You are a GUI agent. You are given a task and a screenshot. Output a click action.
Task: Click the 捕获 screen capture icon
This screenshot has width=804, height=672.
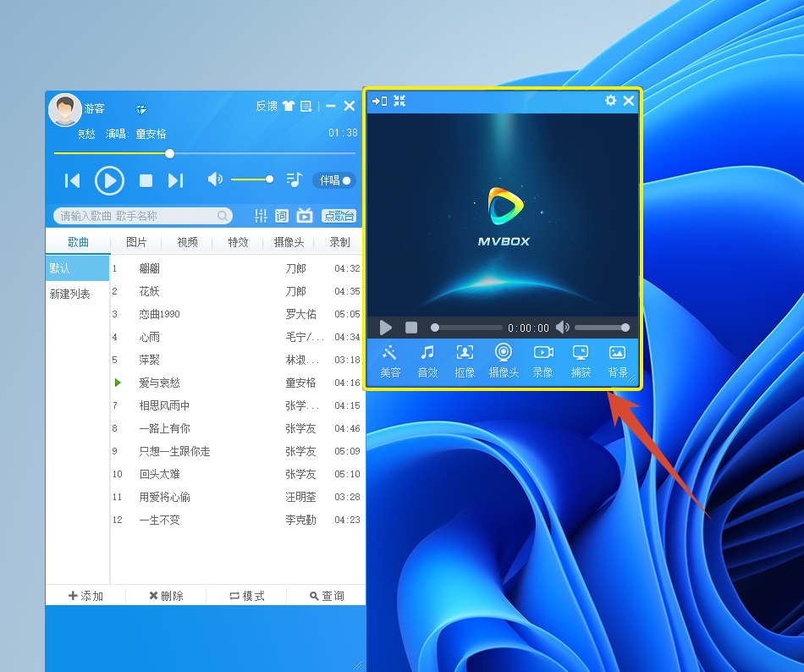(581, 361)
